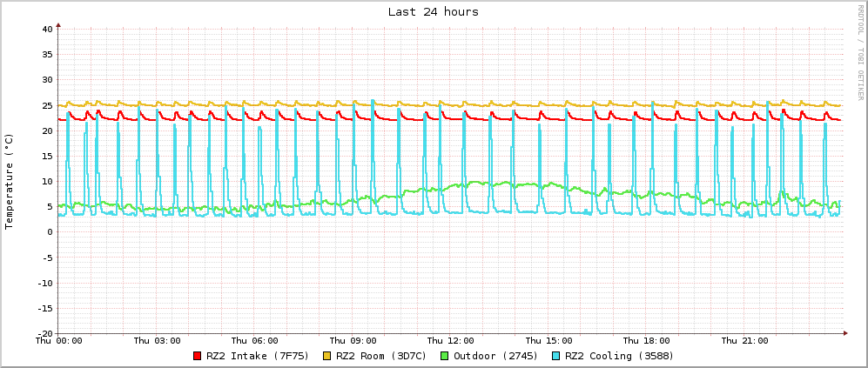Click the cyan RZ2 Cooling legend swatch
Viewport: 868px width, 368px height.
pos(555,356)
